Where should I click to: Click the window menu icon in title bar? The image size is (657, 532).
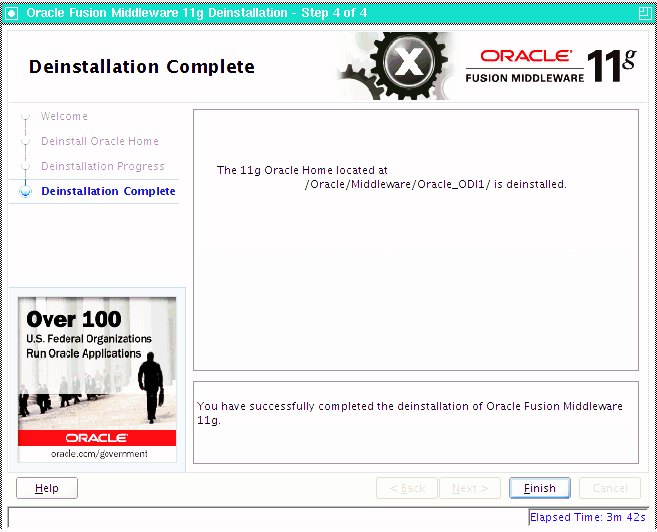point(11,13)
